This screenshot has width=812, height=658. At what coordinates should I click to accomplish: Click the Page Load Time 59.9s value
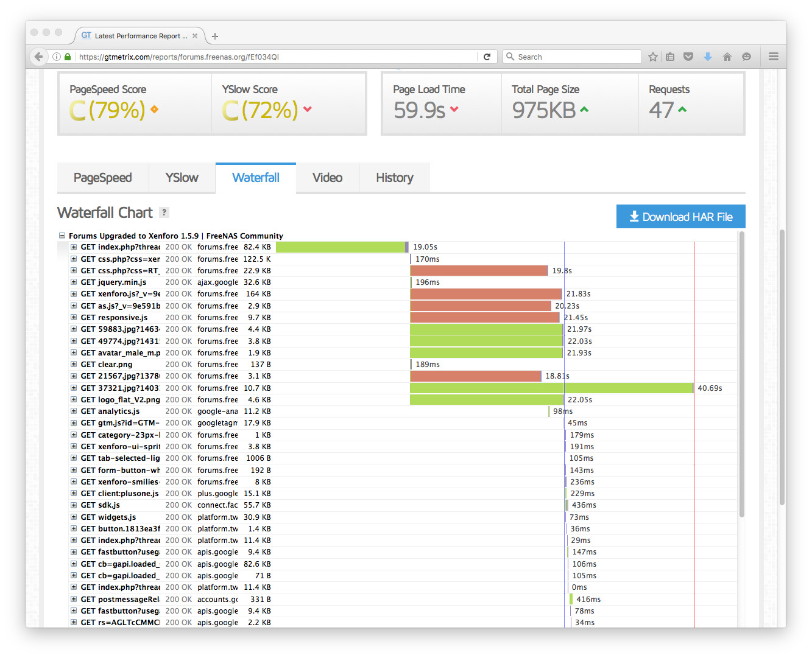420,110
